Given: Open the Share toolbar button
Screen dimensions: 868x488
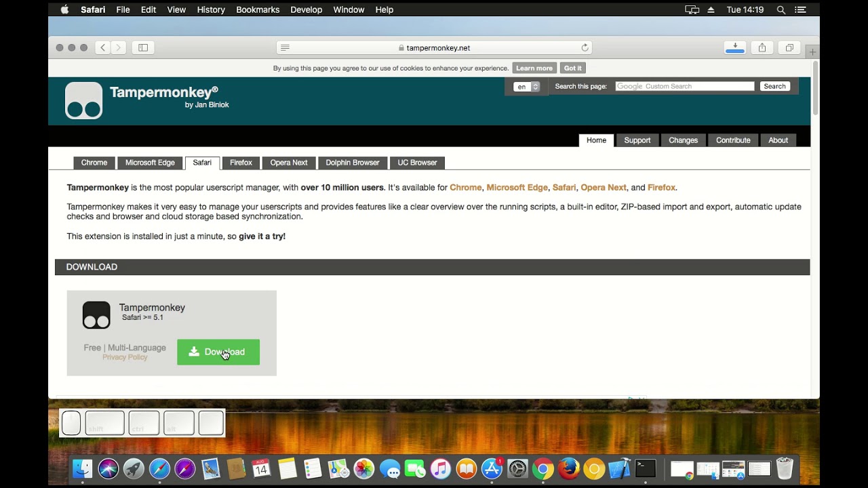Looking at the screenshot, I should 762,47.
